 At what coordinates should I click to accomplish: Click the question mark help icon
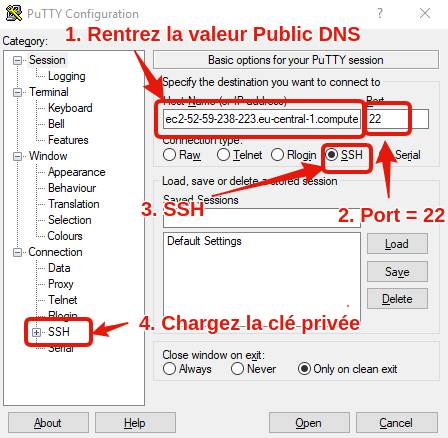pos(380,13)
